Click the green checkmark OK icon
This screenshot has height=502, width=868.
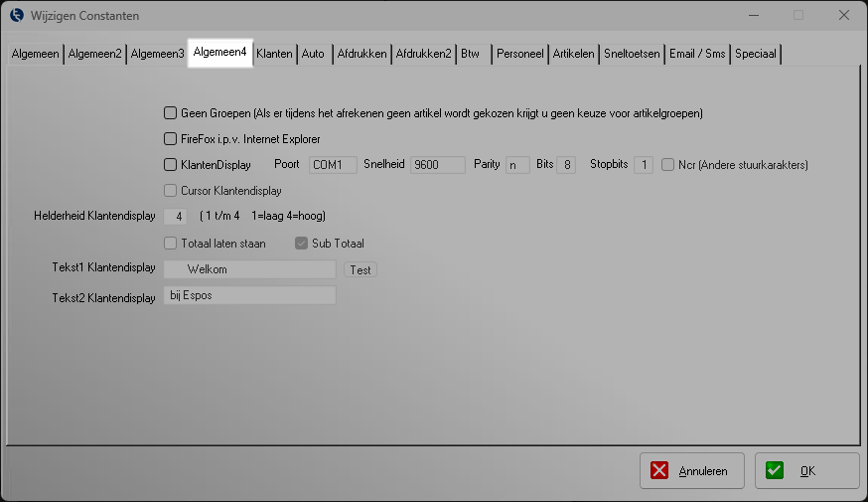tap(776, 471)
